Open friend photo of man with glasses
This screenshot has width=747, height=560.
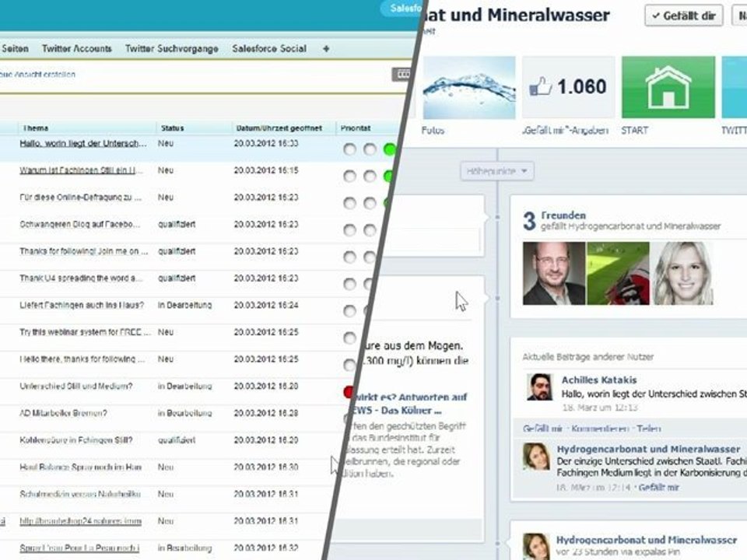pos(554,273)
